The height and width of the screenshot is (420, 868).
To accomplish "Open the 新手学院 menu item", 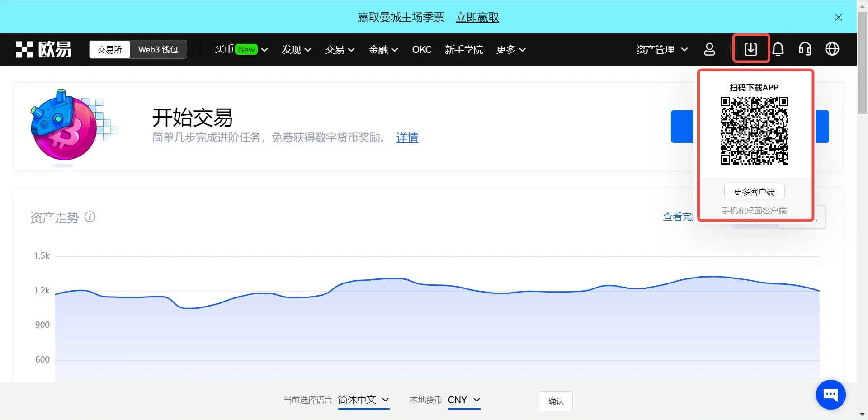I will click(463, 49).
